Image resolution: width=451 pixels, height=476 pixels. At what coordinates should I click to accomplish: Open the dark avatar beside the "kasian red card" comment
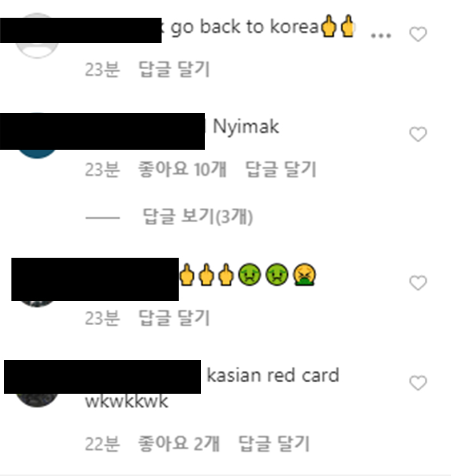click(x=37, y=400)
